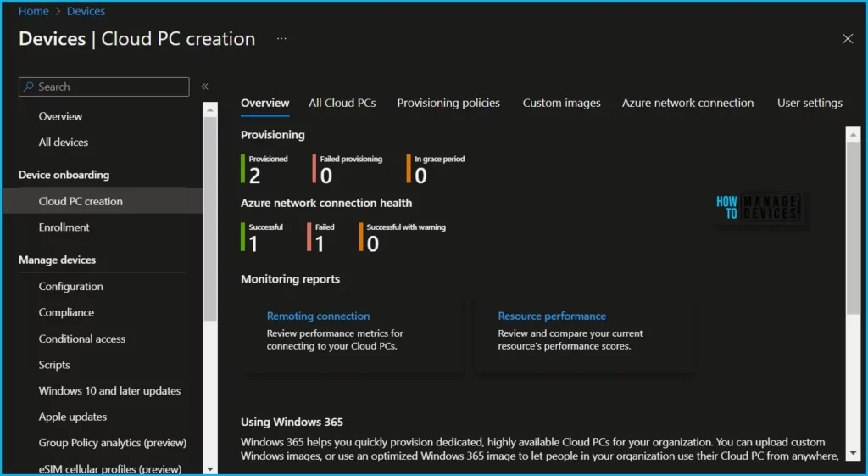Open Enrollment in the sidebar
868x476 pixels.
pyautogui.click(x=64, y=227)
